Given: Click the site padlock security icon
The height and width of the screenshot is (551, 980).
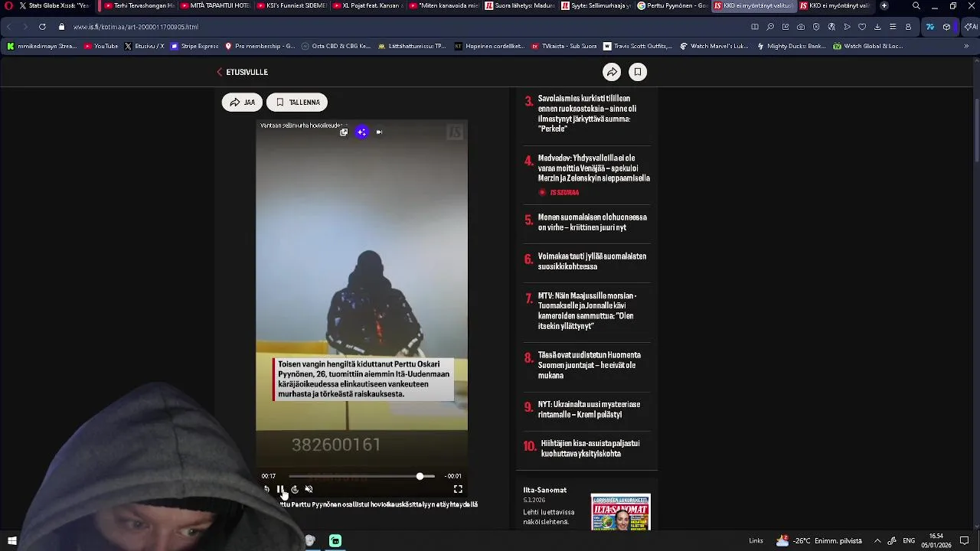Looking at the screenshot, I should (62, 27).
